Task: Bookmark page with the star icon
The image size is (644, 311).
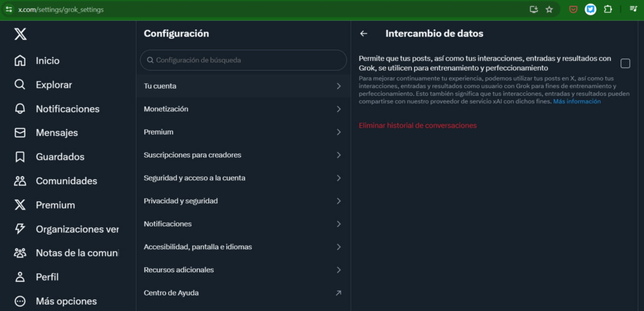Action: [x=549, y=9]
